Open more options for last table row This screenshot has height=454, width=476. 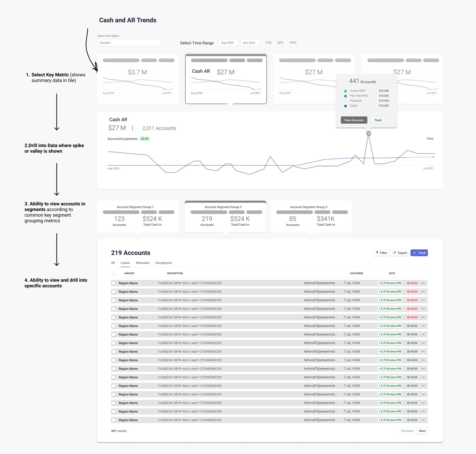point(423,420)
